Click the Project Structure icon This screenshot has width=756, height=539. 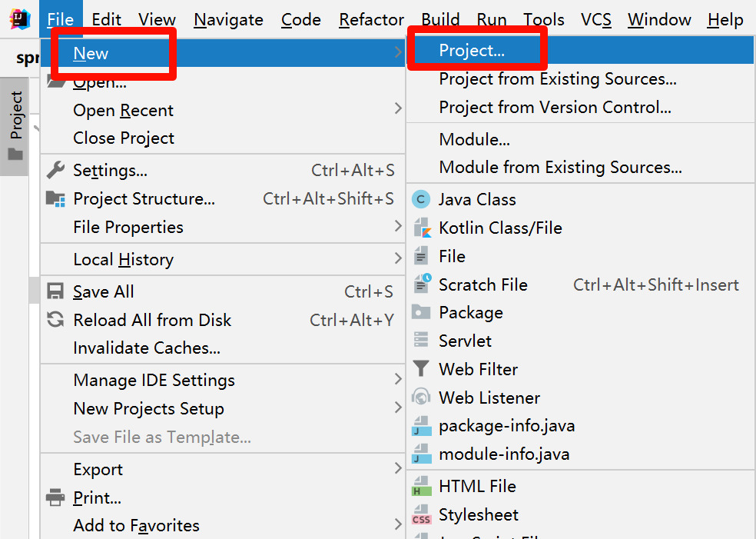[x=55, y=199]
